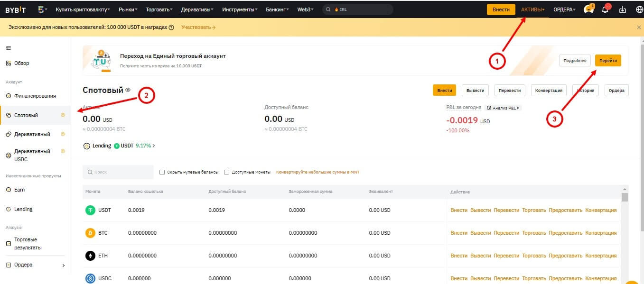Click the Convert small amounts to MNT link

[317, 172]
